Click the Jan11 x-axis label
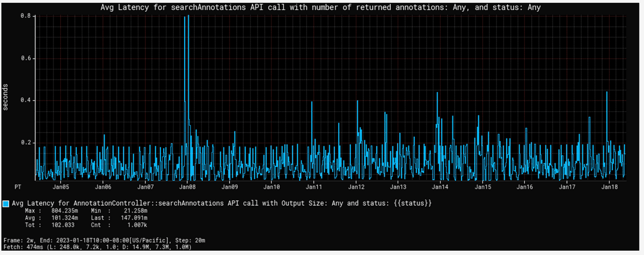The image size is (644, 255). (314, 187)
